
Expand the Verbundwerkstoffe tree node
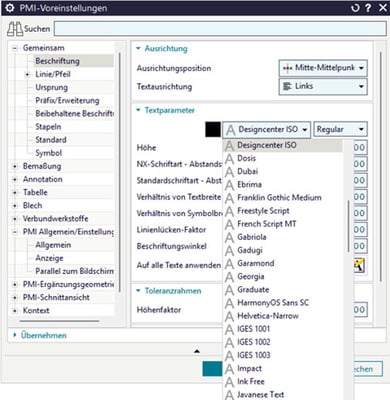[x=15, y=219]
